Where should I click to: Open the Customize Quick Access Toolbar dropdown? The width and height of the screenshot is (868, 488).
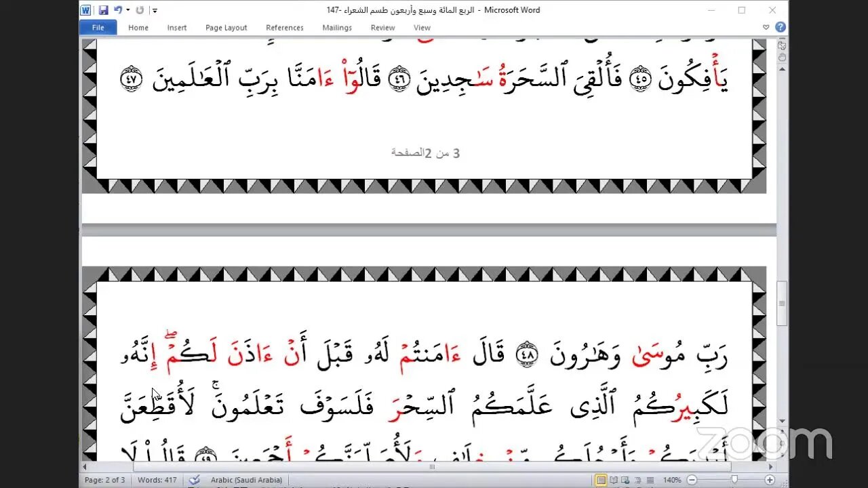155,11
